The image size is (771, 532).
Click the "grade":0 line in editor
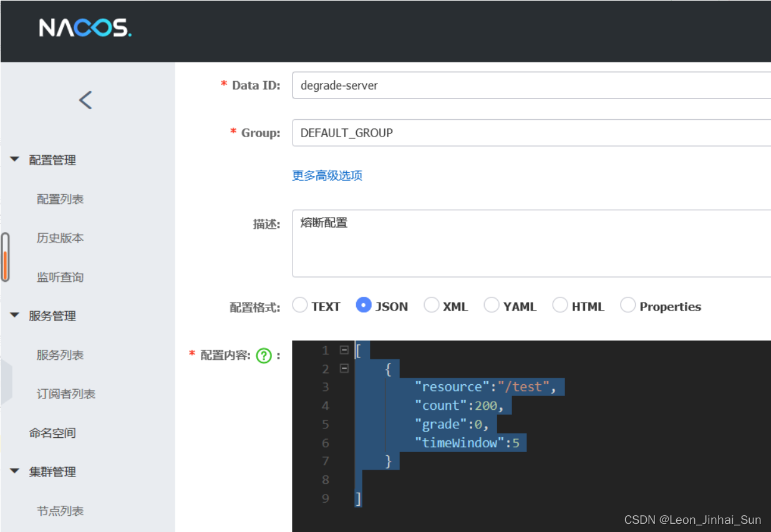(452, 425)
